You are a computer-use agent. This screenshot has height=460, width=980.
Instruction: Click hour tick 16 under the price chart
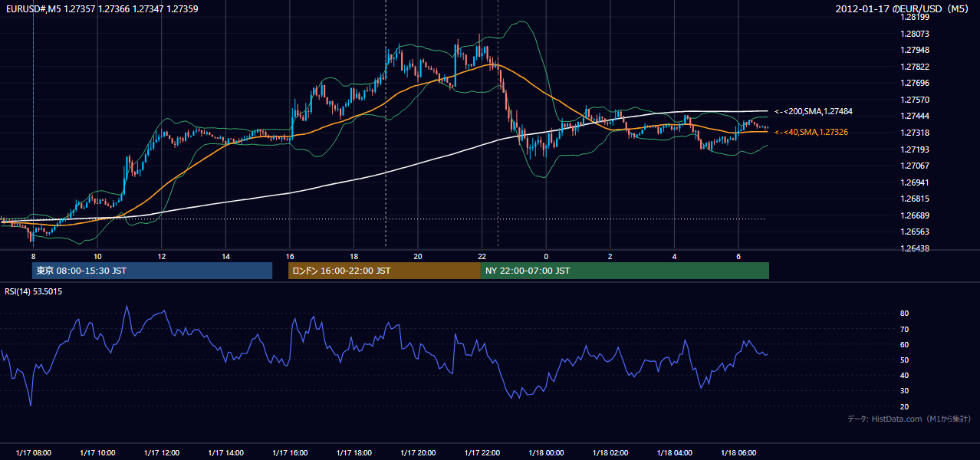(289, 256)
